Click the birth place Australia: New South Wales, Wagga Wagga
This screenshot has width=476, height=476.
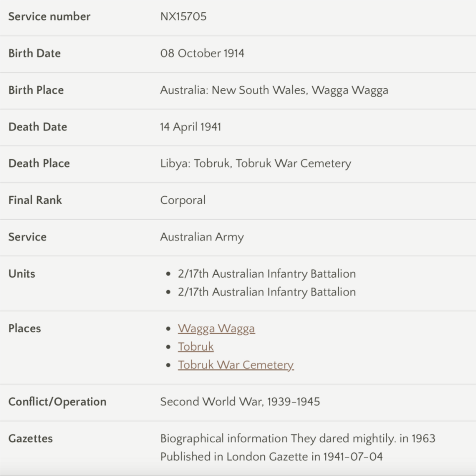[x=274, y=90]
